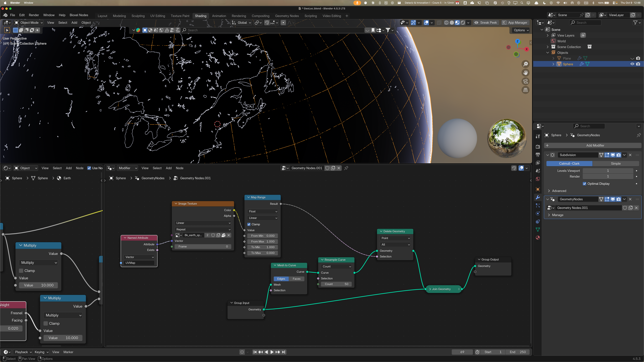This screenshot has width=644, height=362.
Task: Open Global transform orientation dropdown
Action: [x=241, y=23]
